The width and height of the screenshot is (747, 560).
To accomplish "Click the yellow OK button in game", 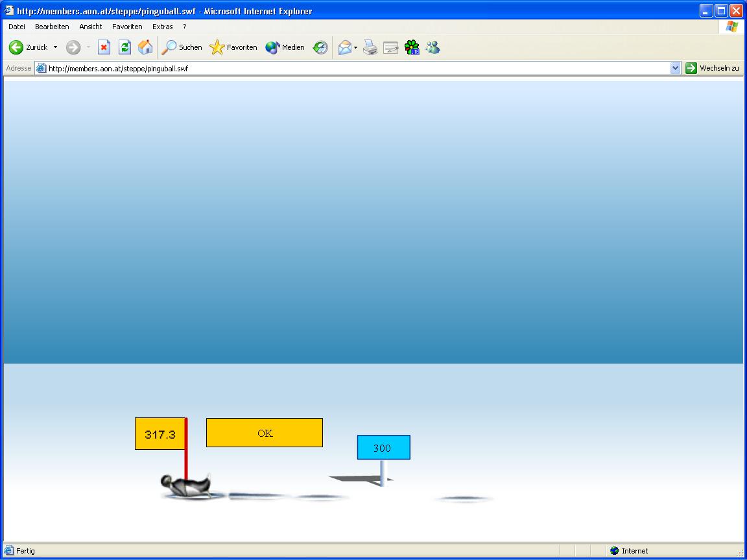I will [x=265, y=433].
